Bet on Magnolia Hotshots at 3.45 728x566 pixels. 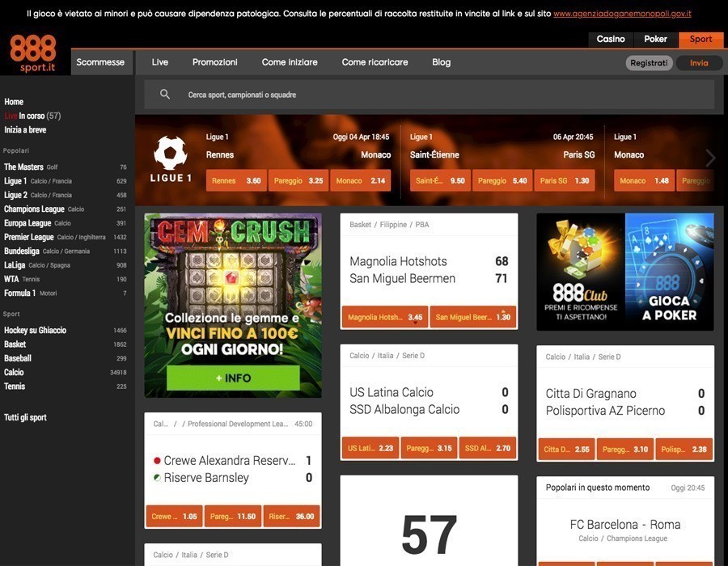coord(385,317)
